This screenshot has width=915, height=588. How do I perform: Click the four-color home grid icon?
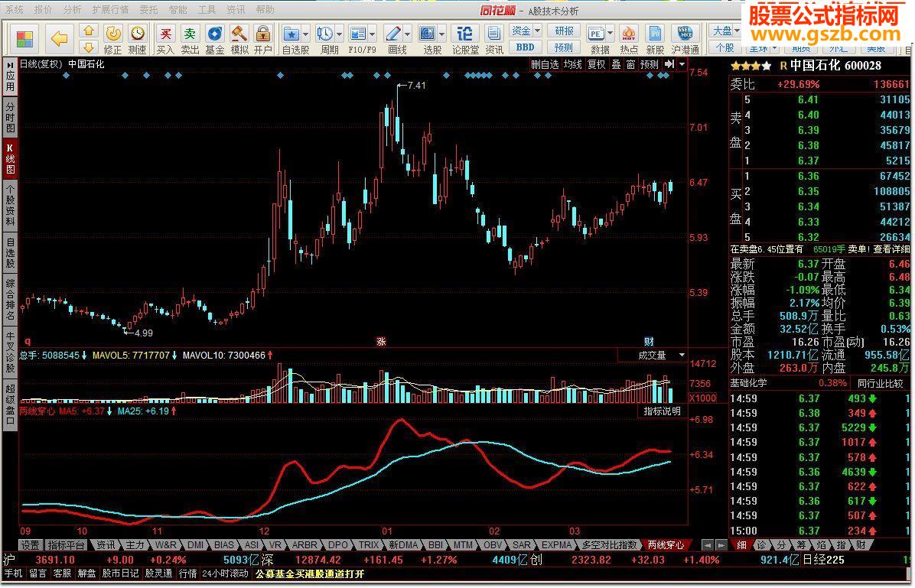(24, 39)
